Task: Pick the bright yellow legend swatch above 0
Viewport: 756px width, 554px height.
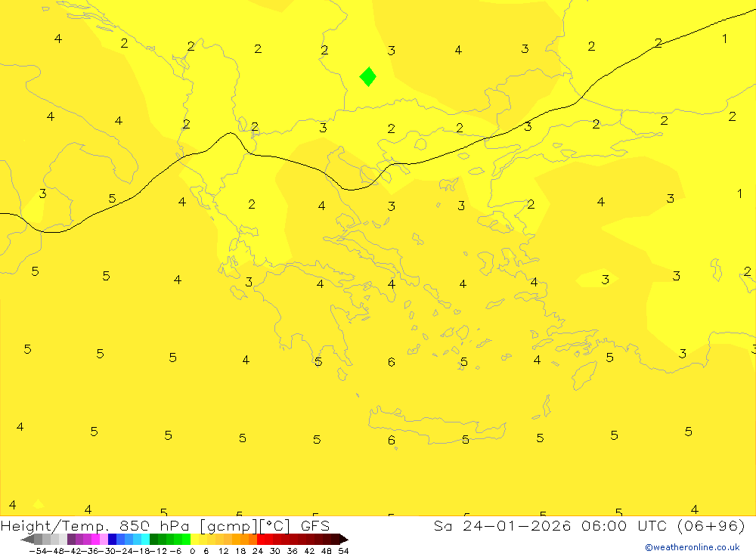Action: coord(194,540)
